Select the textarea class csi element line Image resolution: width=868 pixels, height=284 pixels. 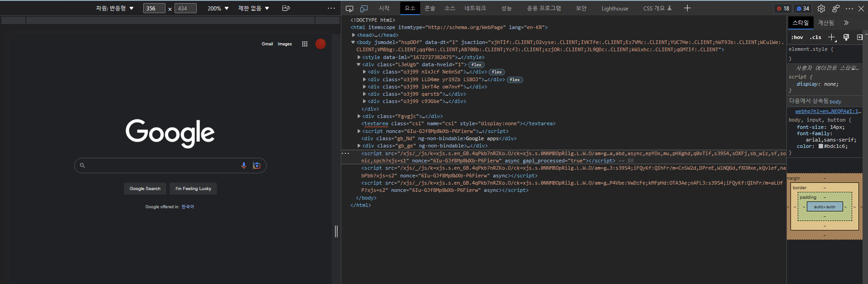pyautogui.click(x=458, y=123)
